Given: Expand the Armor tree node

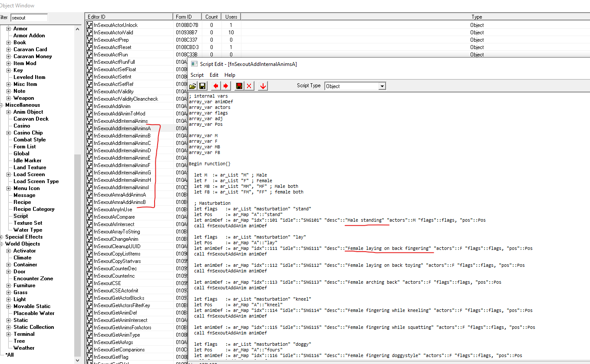Looking at the screenshot, I should coord(8,29).
